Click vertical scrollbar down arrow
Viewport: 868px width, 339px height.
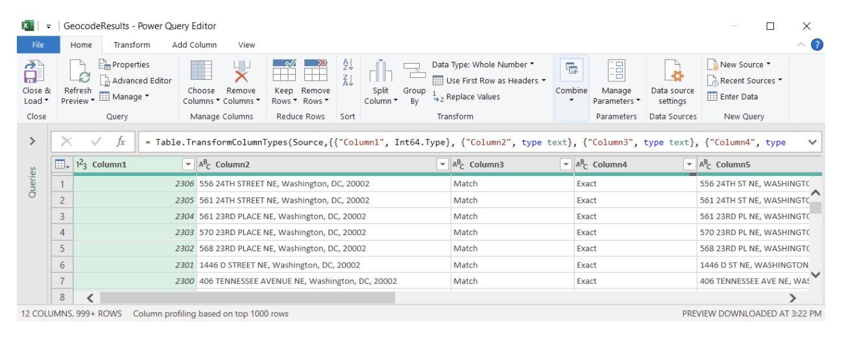(816, 275)
